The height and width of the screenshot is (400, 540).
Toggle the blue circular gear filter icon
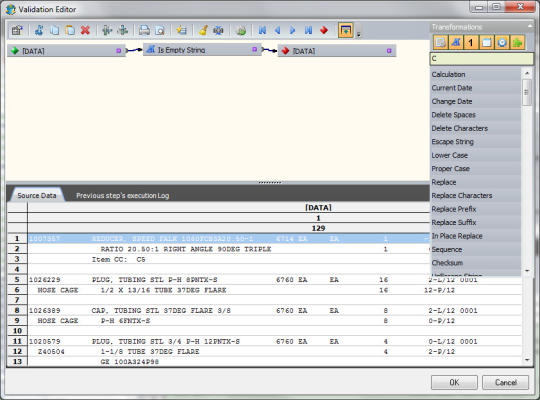point(502,43)
